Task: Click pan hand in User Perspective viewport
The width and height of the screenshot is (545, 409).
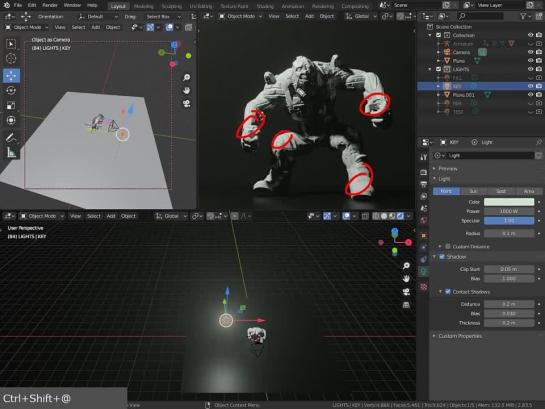Action: pos(406,279)
